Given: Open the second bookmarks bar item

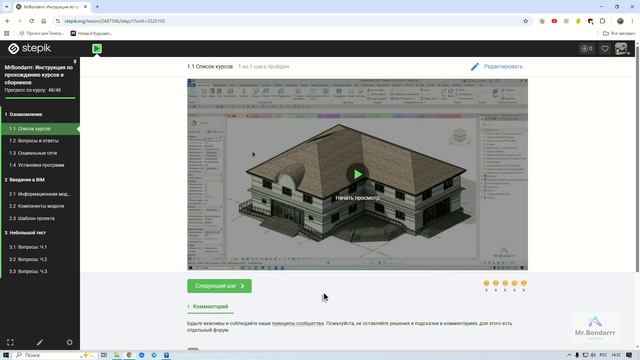Looking at the screenshot, I should (91, 33).
